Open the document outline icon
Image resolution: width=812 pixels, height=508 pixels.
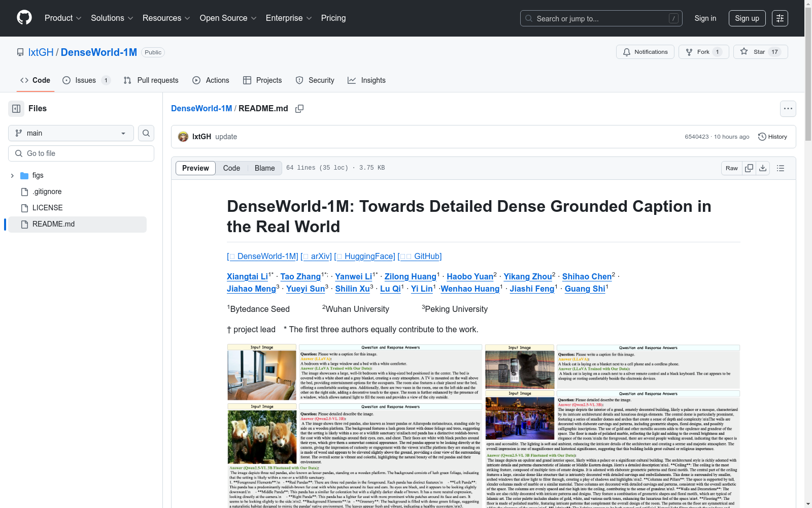[781, 168]
